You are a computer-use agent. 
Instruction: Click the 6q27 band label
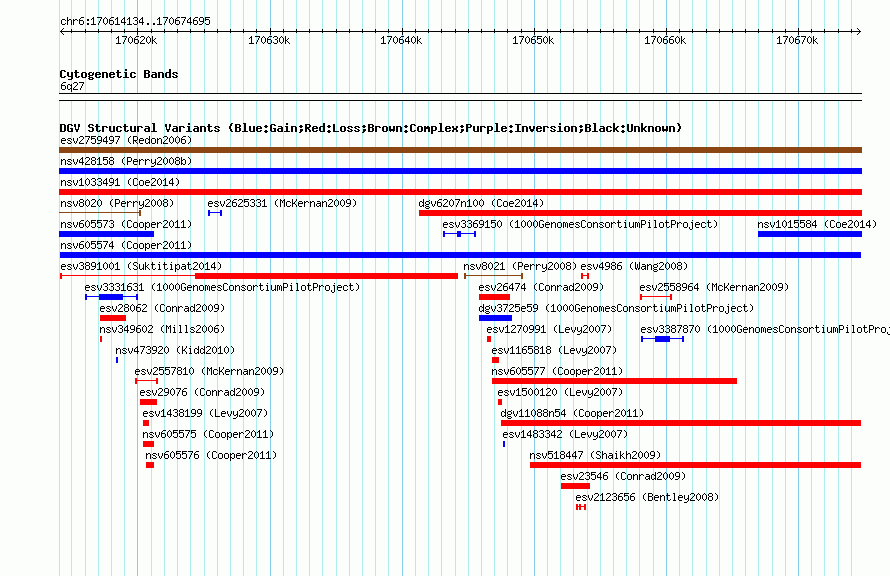tap(72, 86)
